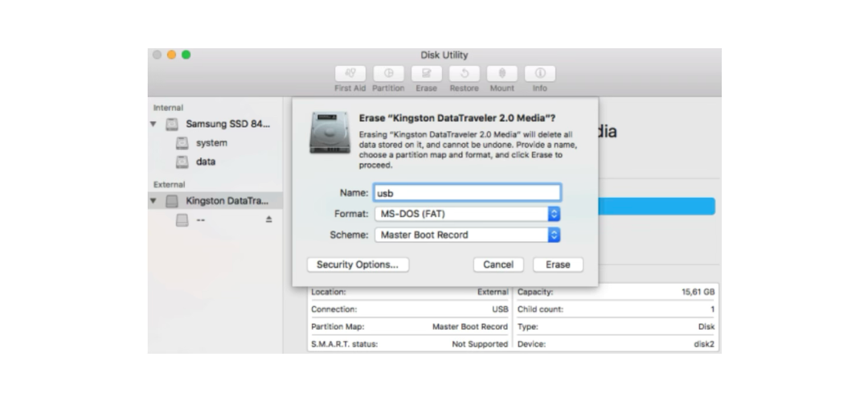
Task: Open the Format dropdown showing MS-DOS (FAT)
Action: pyautogui.click(x=467, y=214)
